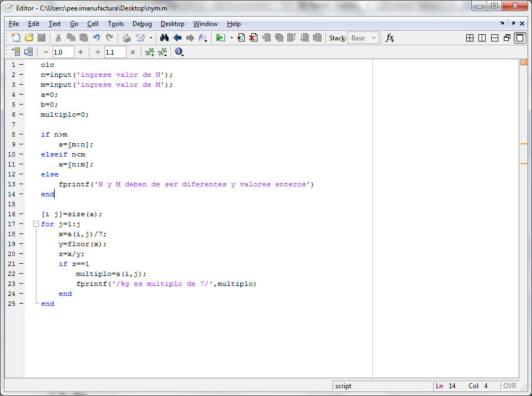Open a file with the folder icon

29,38
